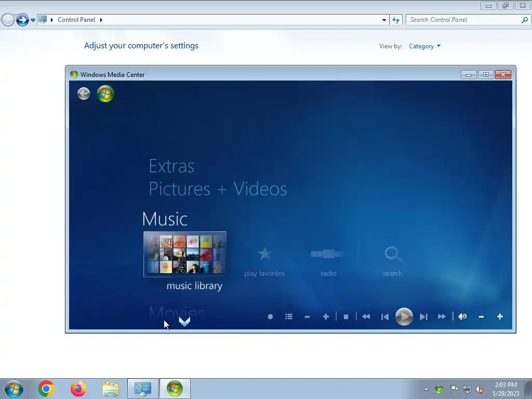Screen dimensions: 532x399
Task: Click the down chevron to scroll menu
Action: click(x=184, y=322)
